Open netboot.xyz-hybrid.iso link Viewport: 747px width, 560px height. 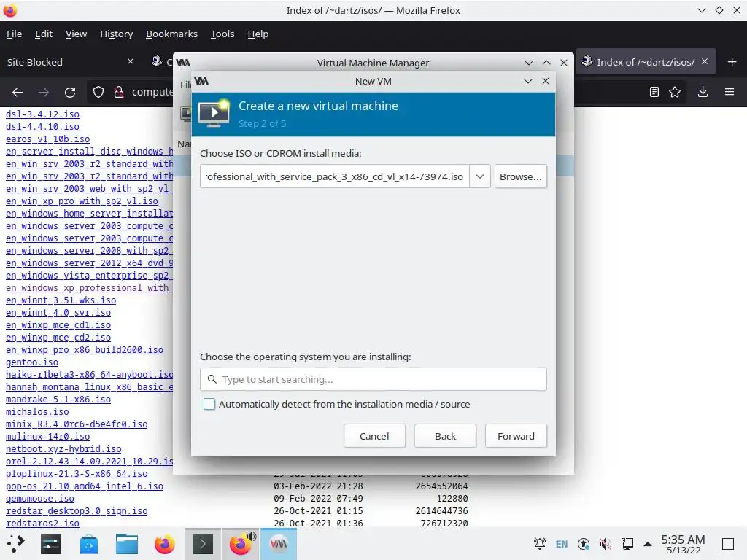pyautogui.click(x=63, y=448)
